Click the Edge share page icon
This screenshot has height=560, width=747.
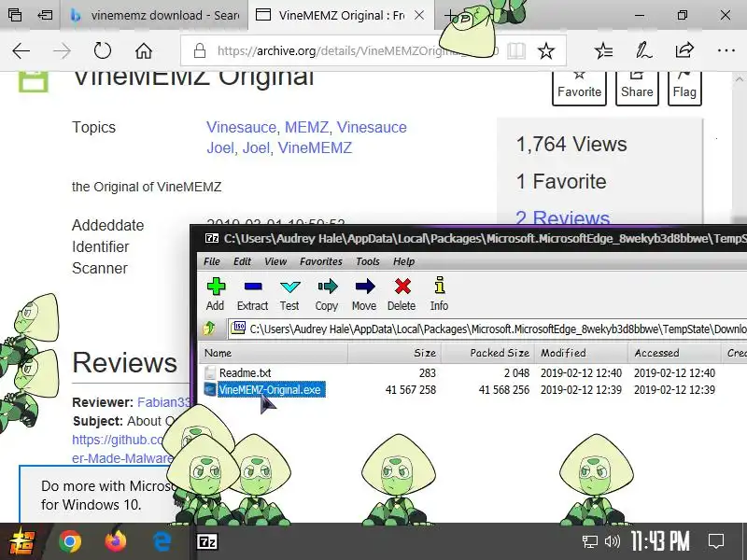(x=684, y=50)
